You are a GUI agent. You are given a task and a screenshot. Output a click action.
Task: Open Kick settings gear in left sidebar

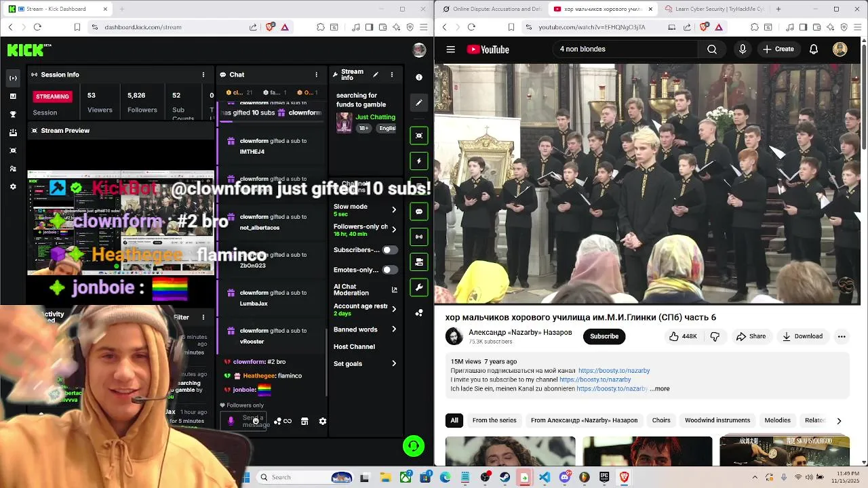[13, 186]
